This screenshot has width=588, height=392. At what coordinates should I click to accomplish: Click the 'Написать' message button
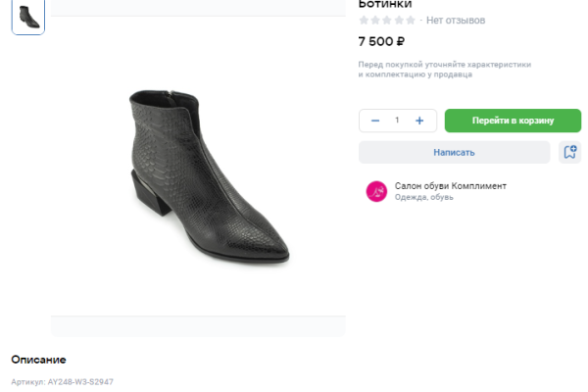click(x=454, y=152)
